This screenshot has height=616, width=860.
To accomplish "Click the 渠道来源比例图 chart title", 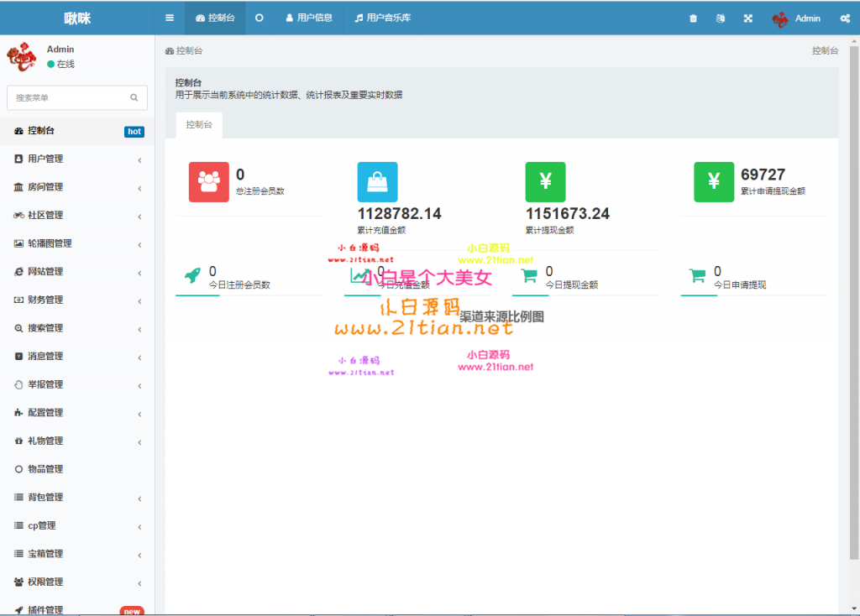I will pyautogui.click(x=502, y=316).
